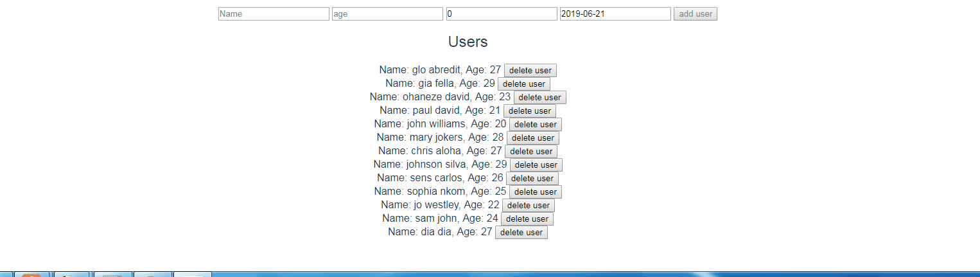Screen dimensions: 980x277
Task: Select the Users heading text
Action: [468, 42]
